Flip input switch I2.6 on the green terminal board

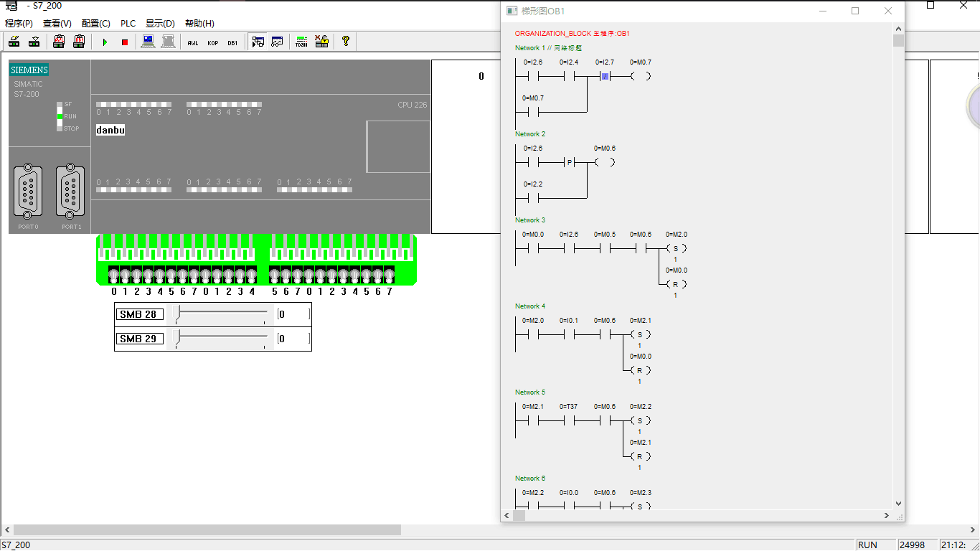377,276
